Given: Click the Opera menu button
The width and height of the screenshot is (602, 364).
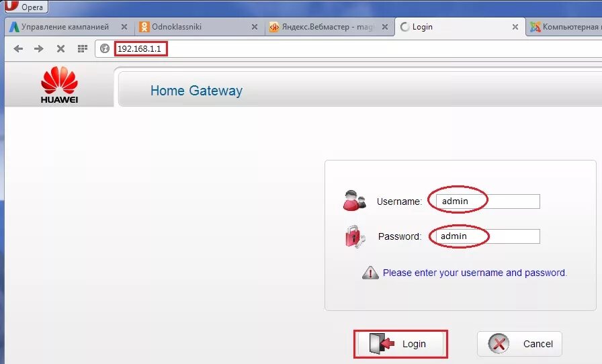Looking at the screenshot, I should [x=26, y=7].
